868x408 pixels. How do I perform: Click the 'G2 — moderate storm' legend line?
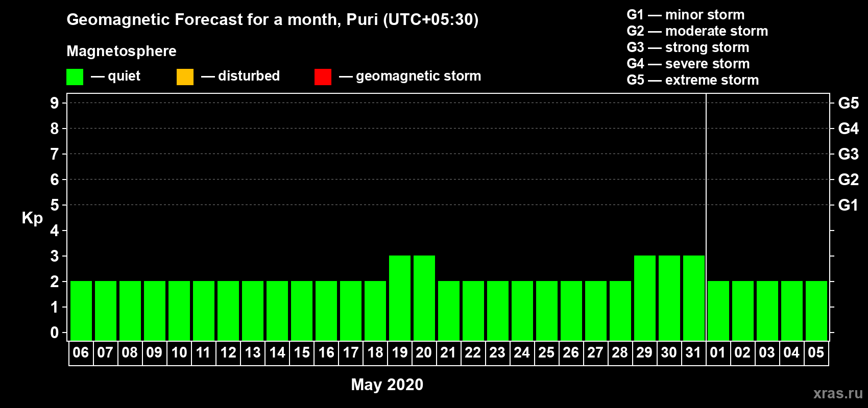(x=697, y=31)
